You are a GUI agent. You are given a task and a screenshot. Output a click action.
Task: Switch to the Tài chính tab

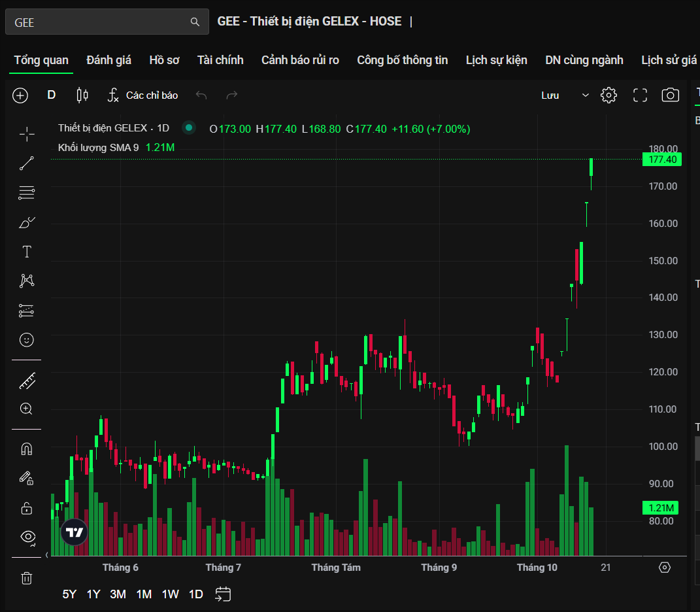tap(220, 60)
